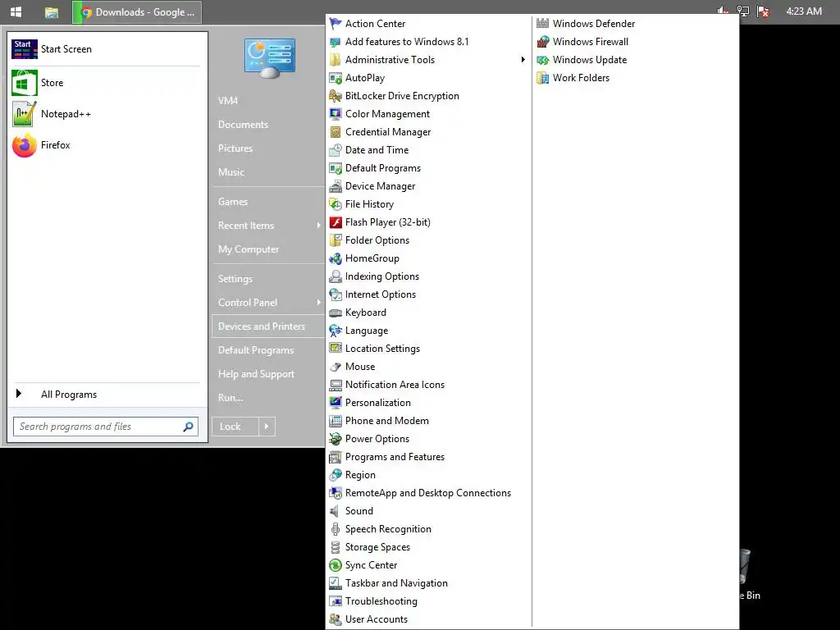Open Music from the start menu
The image size is (840, 630).
coord(231,172)
